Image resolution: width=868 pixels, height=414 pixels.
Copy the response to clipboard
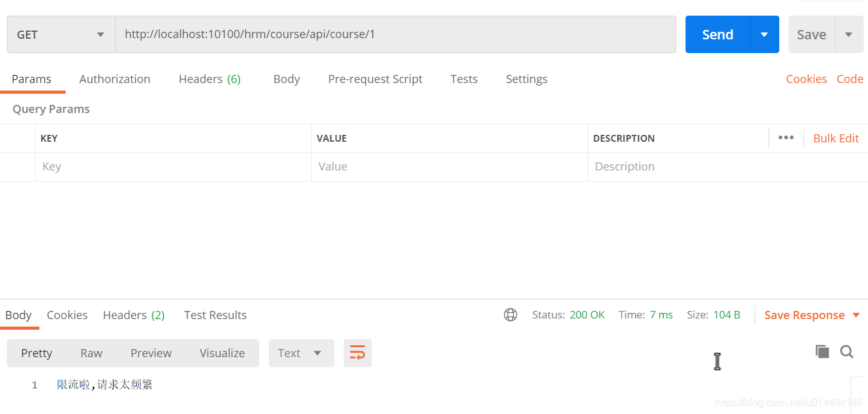pyautogui.click(x=822, y=352)
